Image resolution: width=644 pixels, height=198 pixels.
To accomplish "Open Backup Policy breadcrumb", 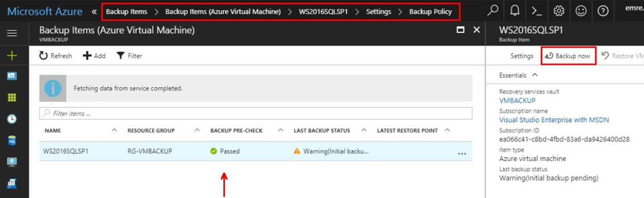I will coord(430,12).
